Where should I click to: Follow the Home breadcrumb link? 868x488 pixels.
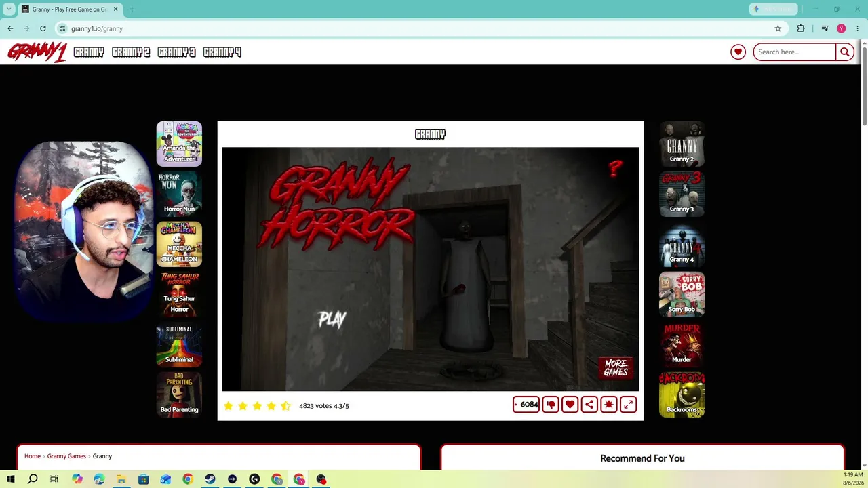click(33, 456)
